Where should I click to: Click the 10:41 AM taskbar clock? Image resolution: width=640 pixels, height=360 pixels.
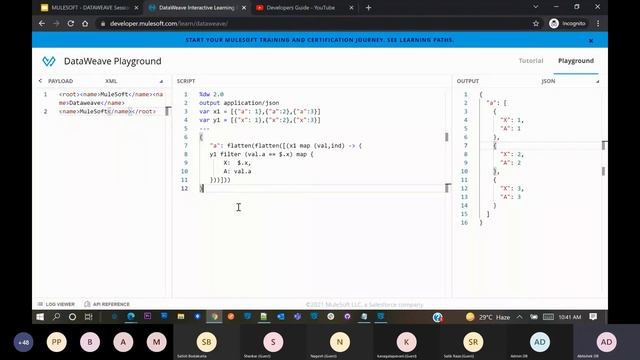coord(570,317)
